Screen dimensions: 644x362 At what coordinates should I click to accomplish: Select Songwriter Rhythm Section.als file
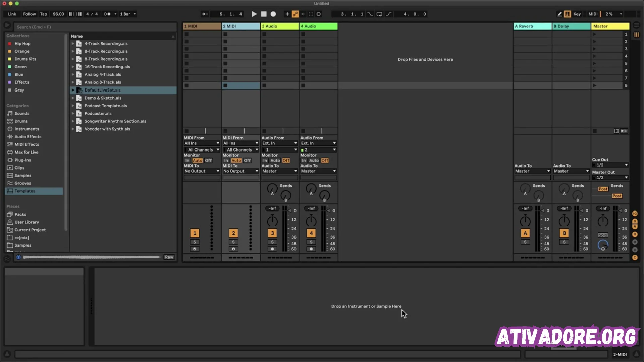tap(115, 121)
